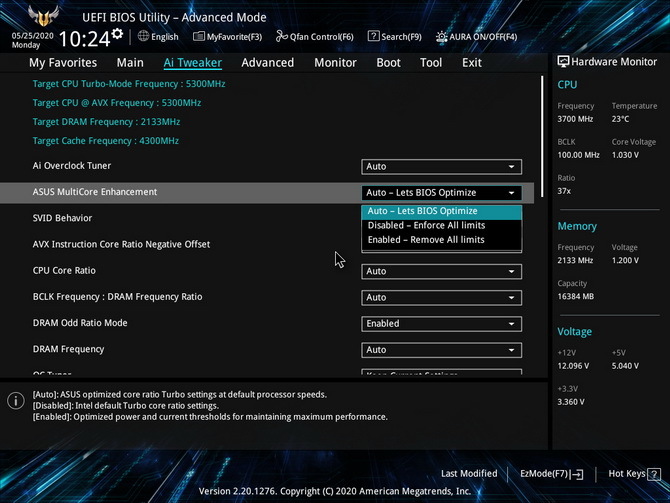This screenshot has width=670, height=503.
Task: Select the ASUS MultiCore Enhancement row
Action: [x=267, y=193]
